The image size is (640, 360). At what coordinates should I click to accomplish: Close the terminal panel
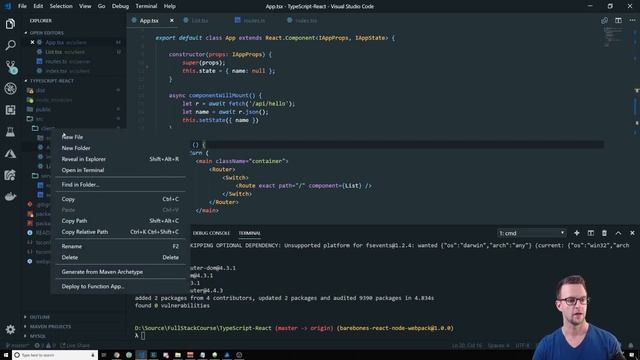[x=632, y=233]
